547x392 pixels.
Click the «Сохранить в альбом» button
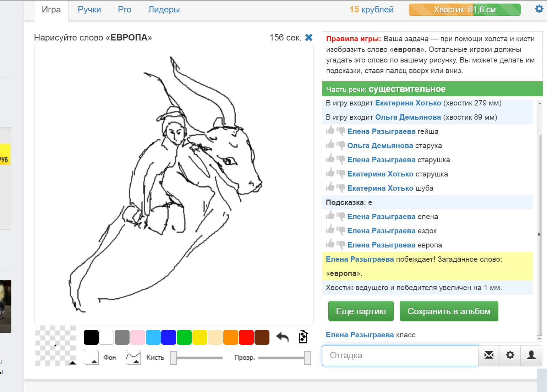(449, 311)
